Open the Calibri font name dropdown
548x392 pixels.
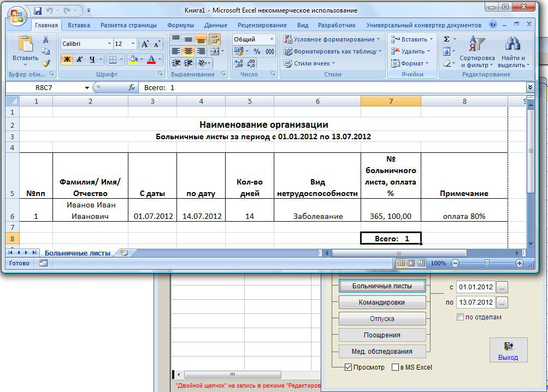coord(109,44)
